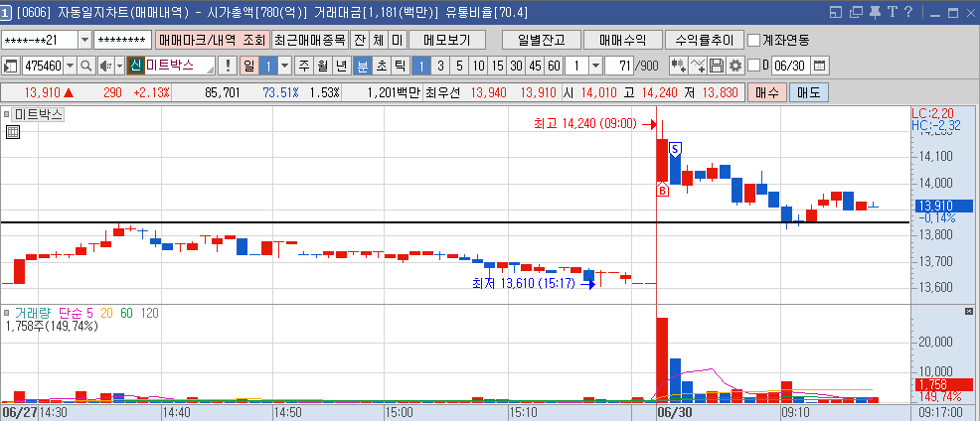980x421 pixels.
Task: Select the 일 daily chart toggle
Action: (x=248, y=66)
